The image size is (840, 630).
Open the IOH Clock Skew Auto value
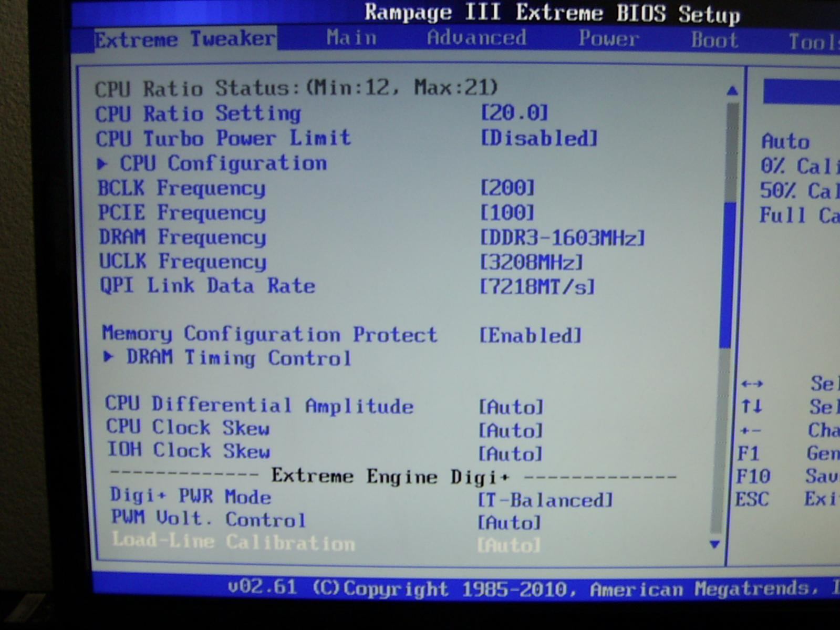tap(511, 454)
